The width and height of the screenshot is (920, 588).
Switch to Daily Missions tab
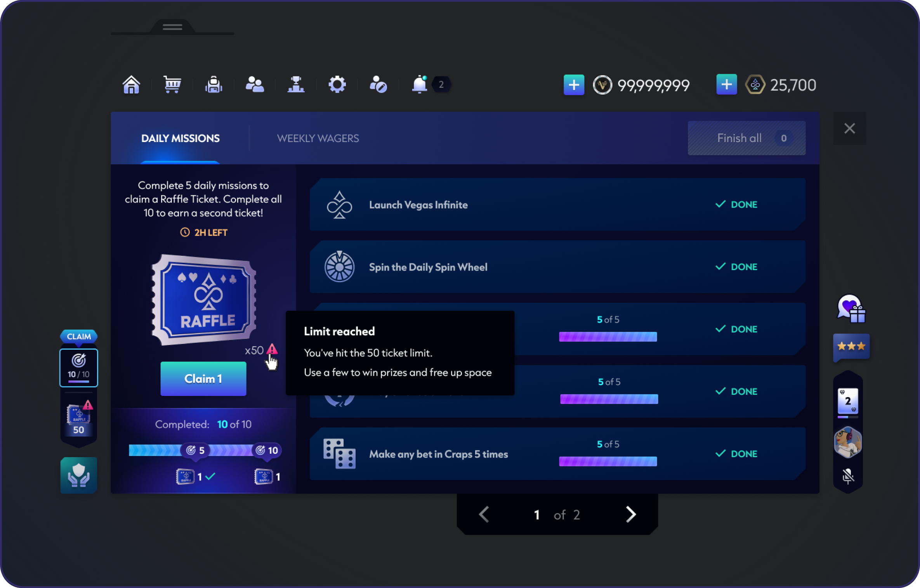[x=181, y=138]
